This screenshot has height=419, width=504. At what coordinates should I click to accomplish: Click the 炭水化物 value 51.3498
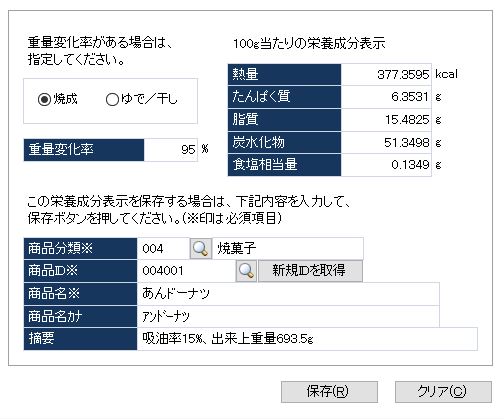coord(386,143)
